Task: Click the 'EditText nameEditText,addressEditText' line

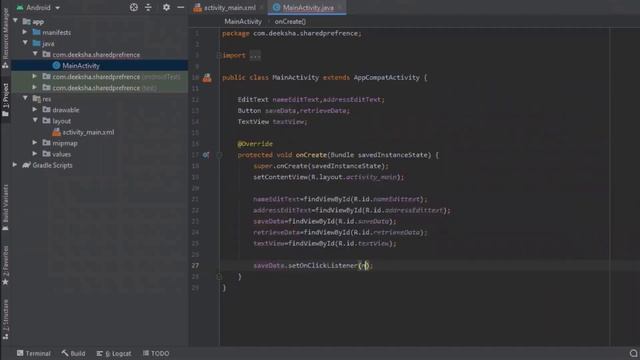Action: pos(311,100)
